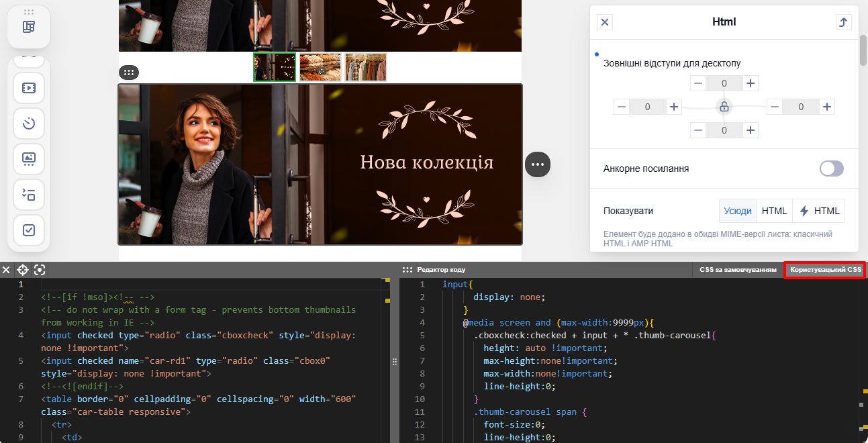The image size is (868, 443).
Task: Increase the left margin value
Action: click(674, 107)
